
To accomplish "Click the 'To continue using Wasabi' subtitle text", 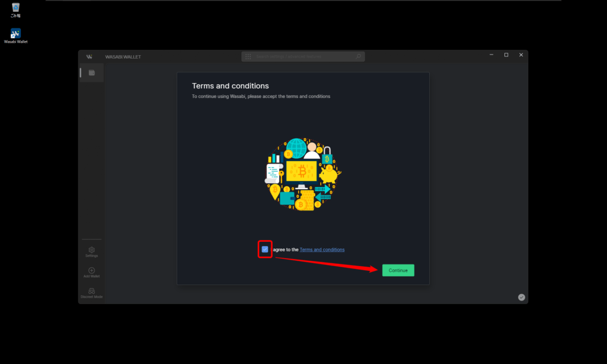I will [261, 97].
